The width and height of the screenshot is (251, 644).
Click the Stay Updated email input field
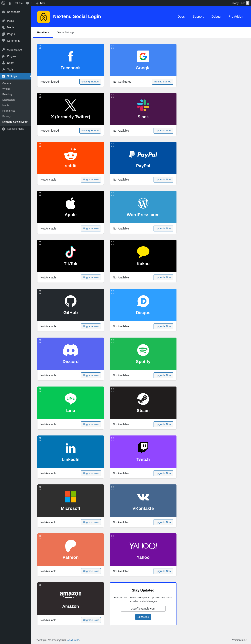pos(143,609)
